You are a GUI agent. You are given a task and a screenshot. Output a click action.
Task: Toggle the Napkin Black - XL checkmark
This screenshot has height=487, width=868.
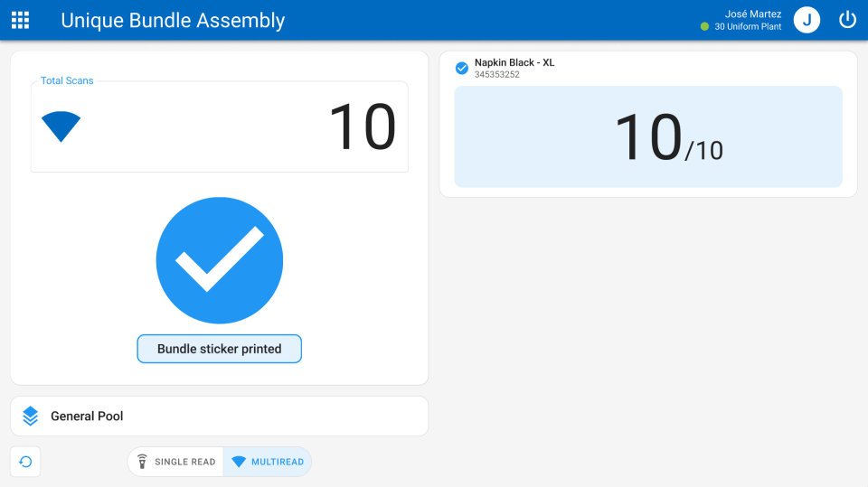coord(462,68)
